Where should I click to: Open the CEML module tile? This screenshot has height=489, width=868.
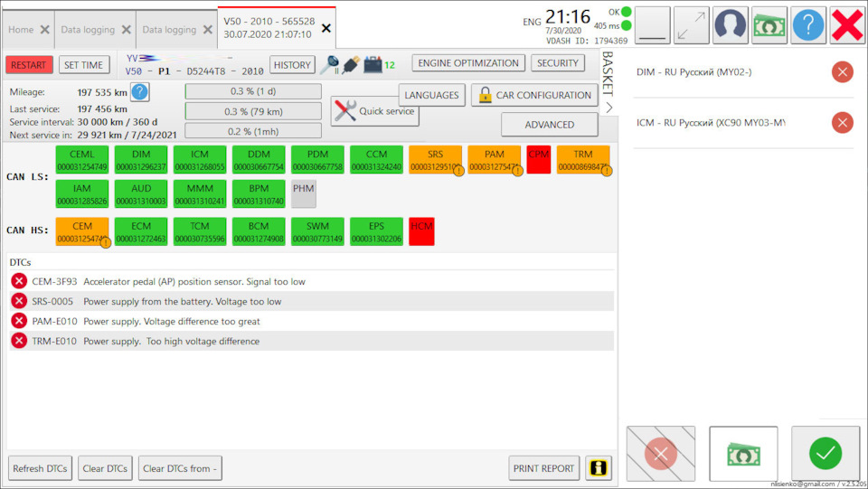[82, 160]
